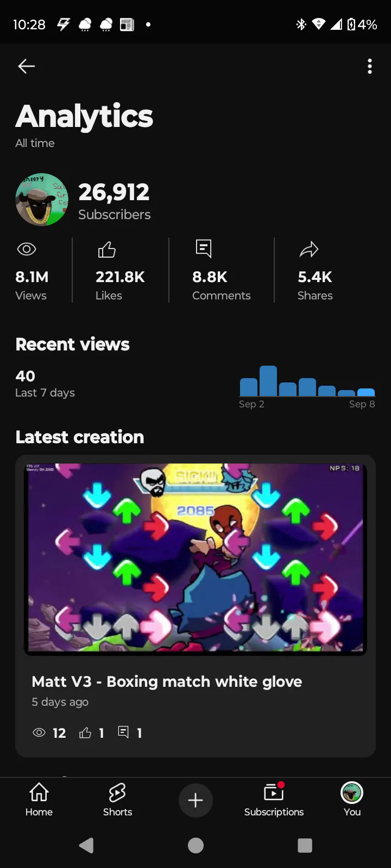
Task: Tap the Android home navigation circle
Action: [195, 845]
